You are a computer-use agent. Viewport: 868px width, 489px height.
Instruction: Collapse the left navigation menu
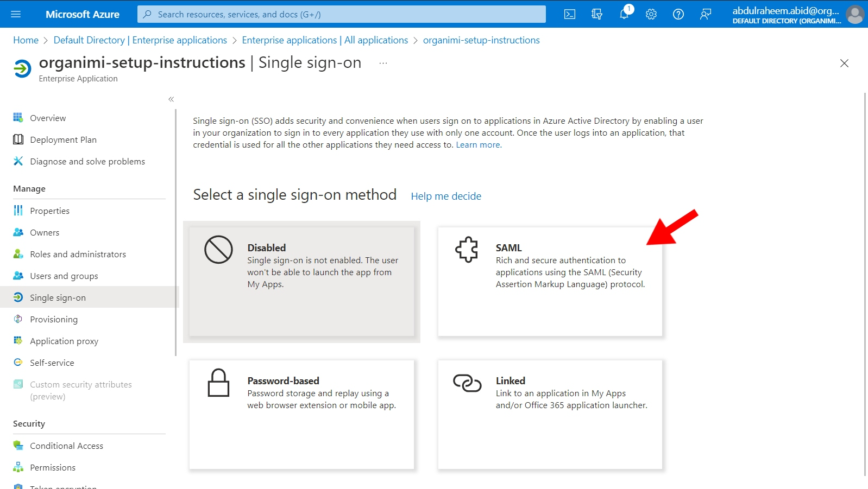[x=171, y=99]
